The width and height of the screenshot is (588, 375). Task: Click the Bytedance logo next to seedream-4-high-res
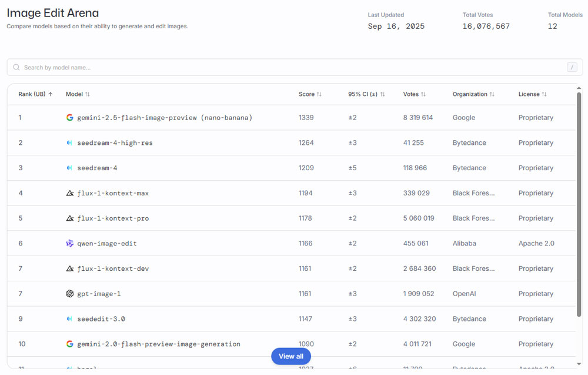[69, 142]
